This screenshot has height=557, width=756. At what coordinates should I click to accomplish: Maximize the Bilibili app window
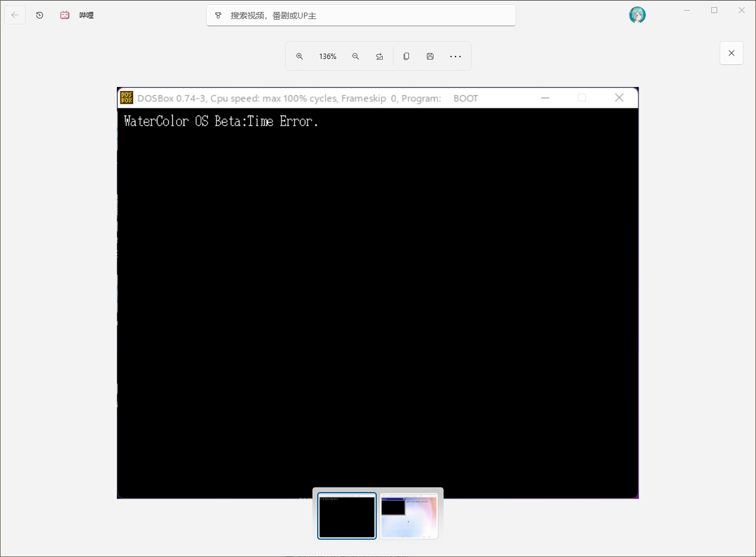pos(714,10)
